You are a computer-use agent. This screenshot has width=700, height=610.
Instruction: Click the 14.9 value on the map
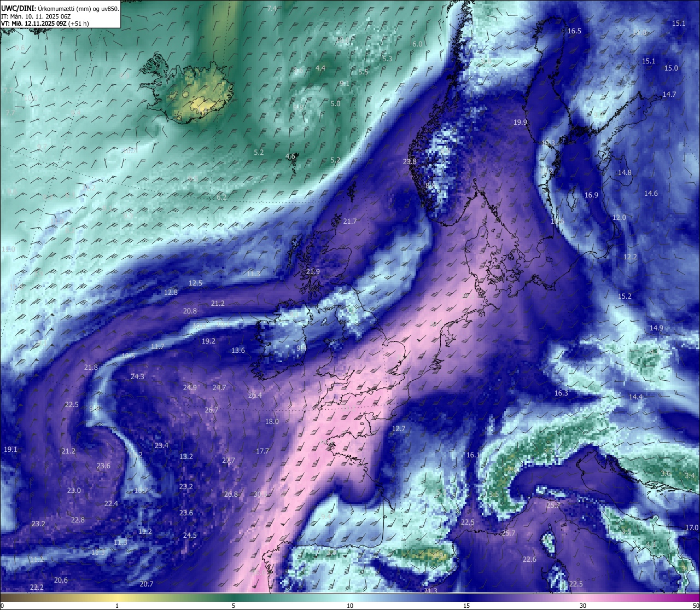(x=656, y=328)
